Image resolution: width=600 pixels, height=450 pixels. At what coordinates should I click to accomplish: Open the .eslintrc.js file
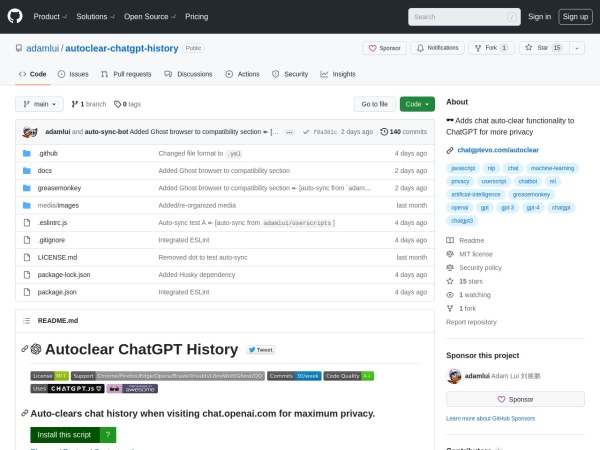[52, 223]
